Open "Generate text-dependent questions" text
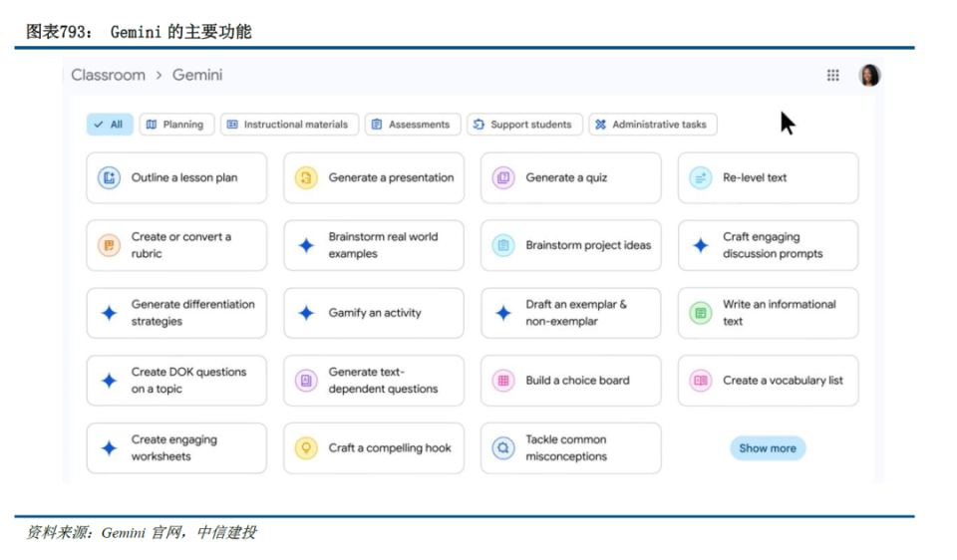This screenshot has width=957, height=560. (383, 381)
